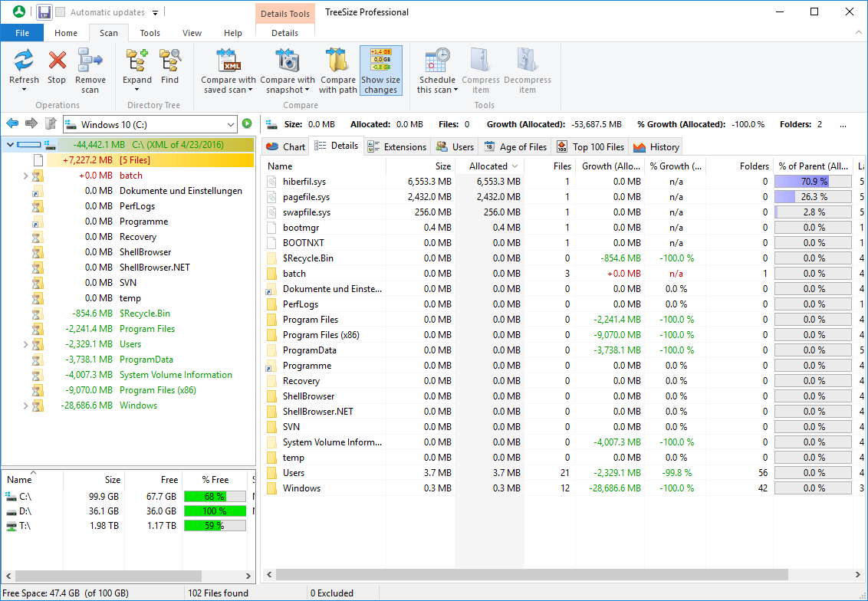
Task: Open the Home ribbon tab
Action: pyautogui.click(x=66, y=33)
